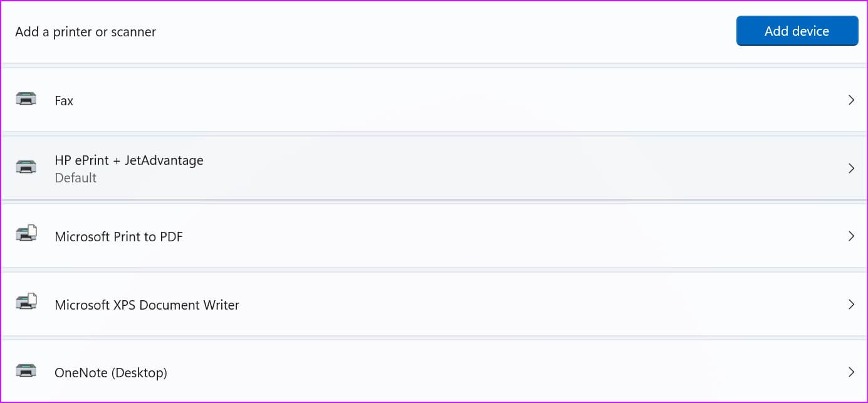Viewport: 868px width, 403px height.
Task: Click the Add device button
Action: (797, 31)
